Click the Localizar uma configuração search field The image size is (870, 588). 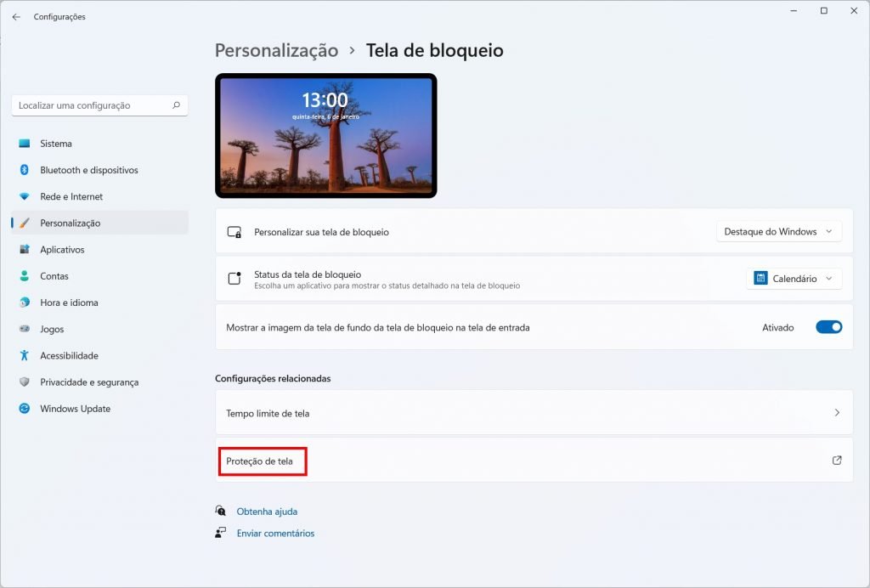click(93, 105)
